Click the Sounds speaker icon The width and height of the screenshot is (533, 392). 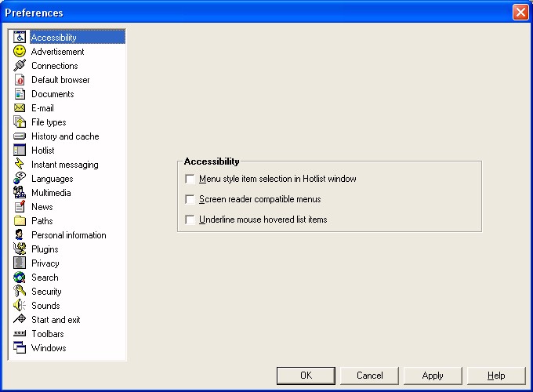(x=20, y=305)
